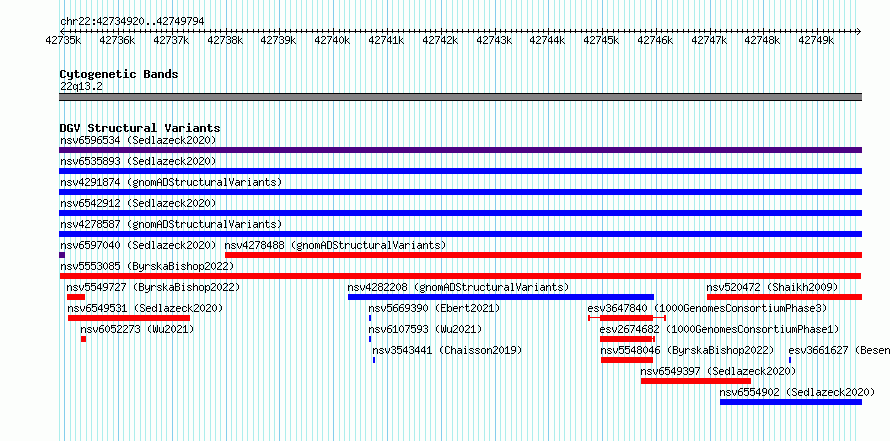Click the nsv6596534 (Sedlazeck2020) variant label
Image resolution: width=890 pixels, height=441 pixels.
point(138,140)
